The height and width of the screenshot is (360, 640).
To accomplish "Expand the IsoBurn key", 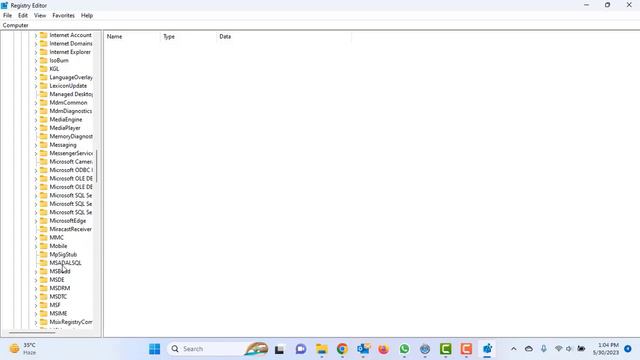I will coord(36,61).
